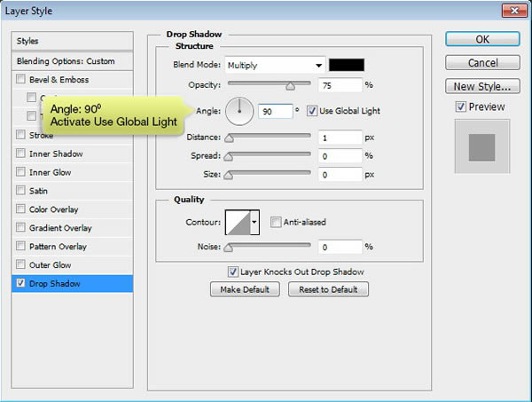Click the Spread slider handle

tap(229, 156)
